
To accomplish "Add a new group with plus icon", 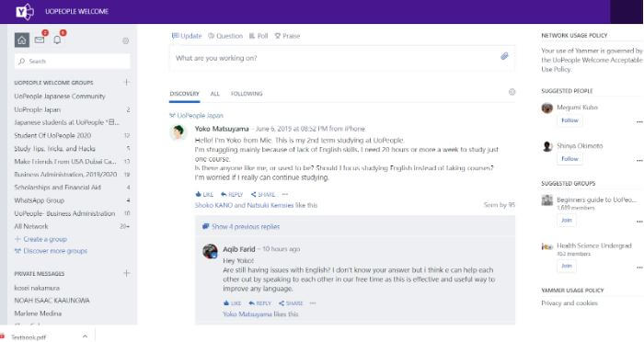I will point(127,82).
